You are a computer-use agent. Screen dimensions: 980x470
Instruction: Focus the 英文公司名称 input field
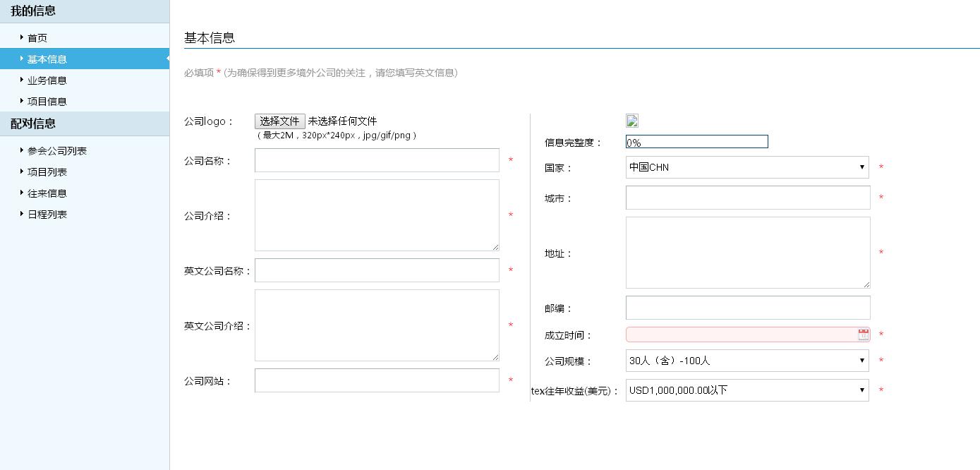tap(377, 270)
